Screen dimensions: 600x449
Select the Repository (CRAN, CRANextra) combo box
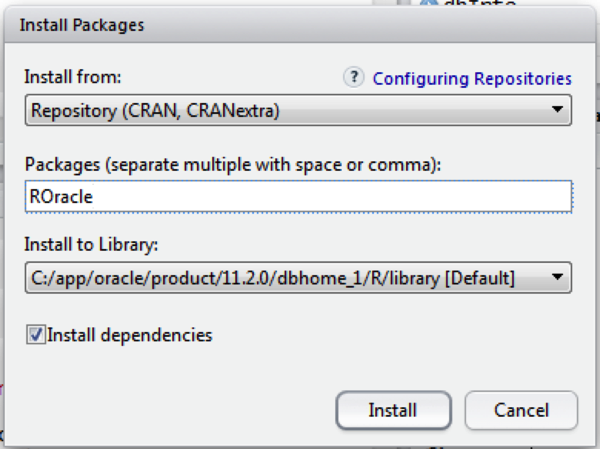tap(298, 110)
